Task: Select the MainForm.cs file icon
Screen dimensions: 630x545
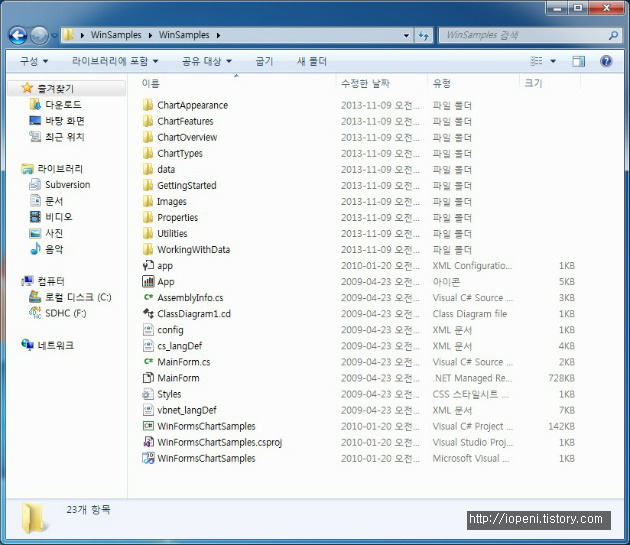Action: click(148, 362)
